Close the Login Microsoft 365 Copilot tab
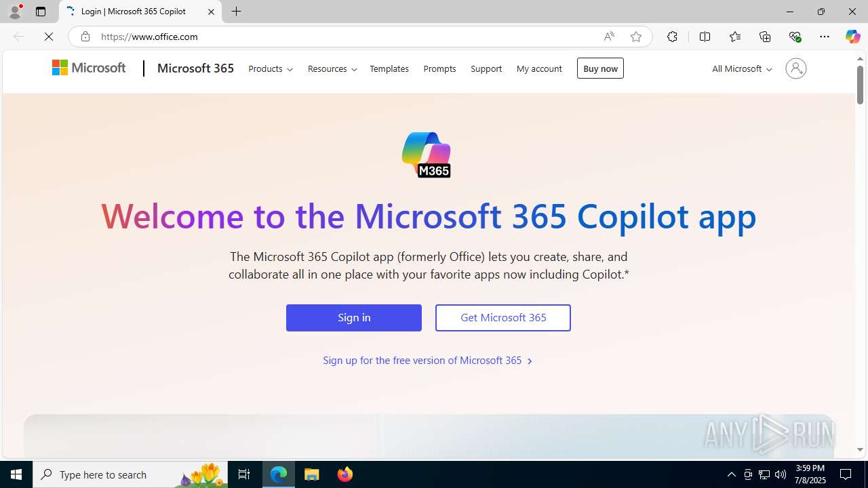Viewport: 868px width, 488px height. [211, 12]
